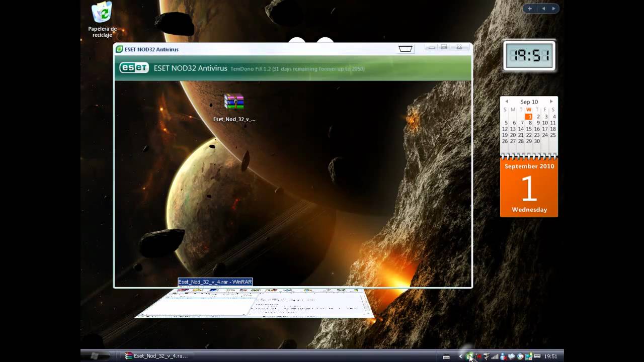Click the ESET NOD32 Antivirus title bar icon
This screenshot has width=644, height=362.
click(119, 49)
